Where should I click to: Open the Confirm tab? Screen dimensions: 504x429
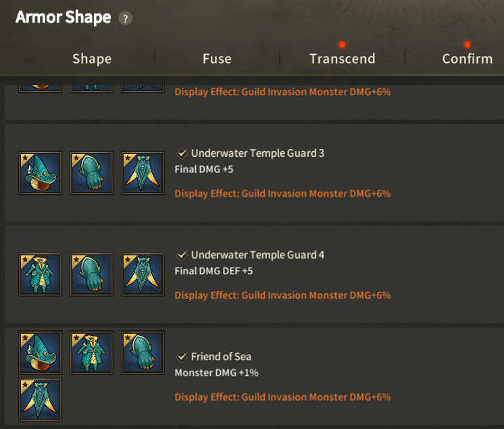[468, 59]
